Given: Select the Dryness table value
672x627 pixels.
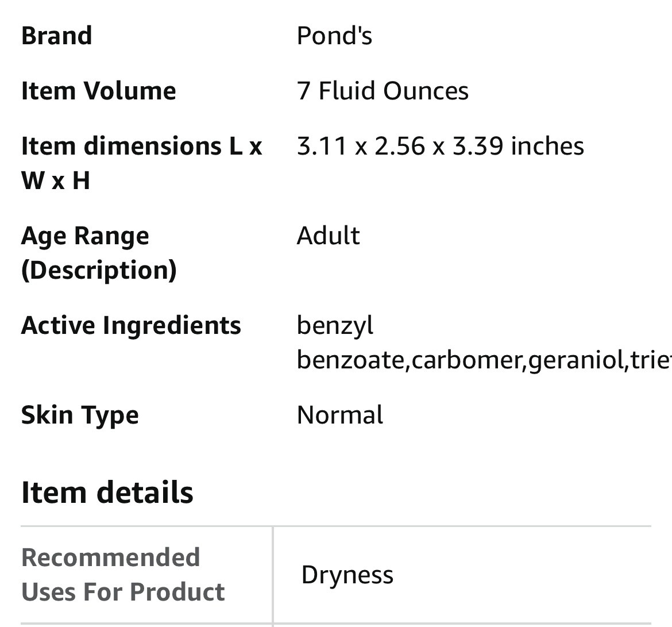Looking at the screenshot, I should (x=347, y=575).
